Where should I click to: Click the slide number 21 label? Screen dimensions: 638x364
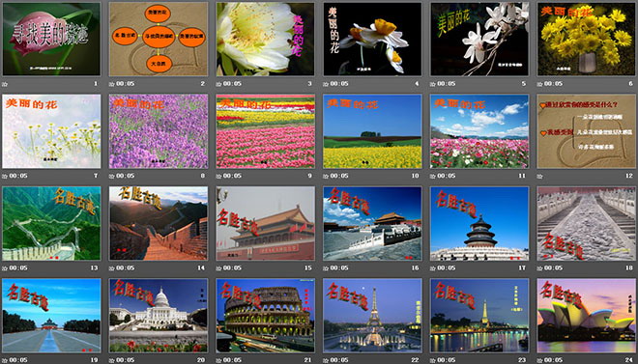[308, 360]
